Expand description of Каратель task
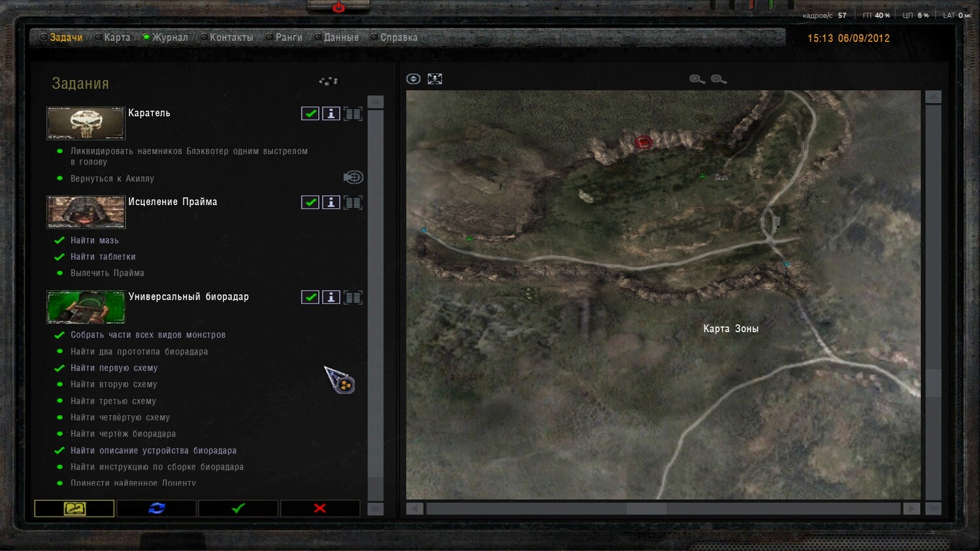 click(x=353, y=114)
